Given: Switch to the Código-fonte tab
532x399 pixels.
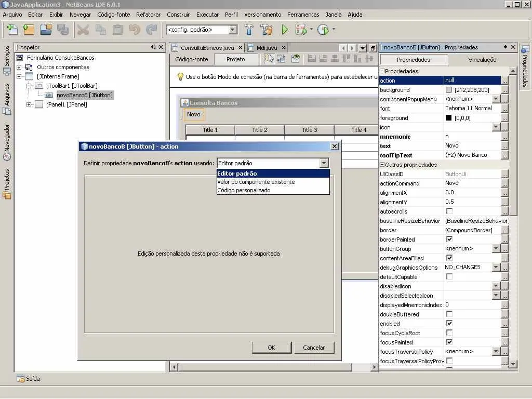Looking at the screenshot, I should (x=191, y=59).
